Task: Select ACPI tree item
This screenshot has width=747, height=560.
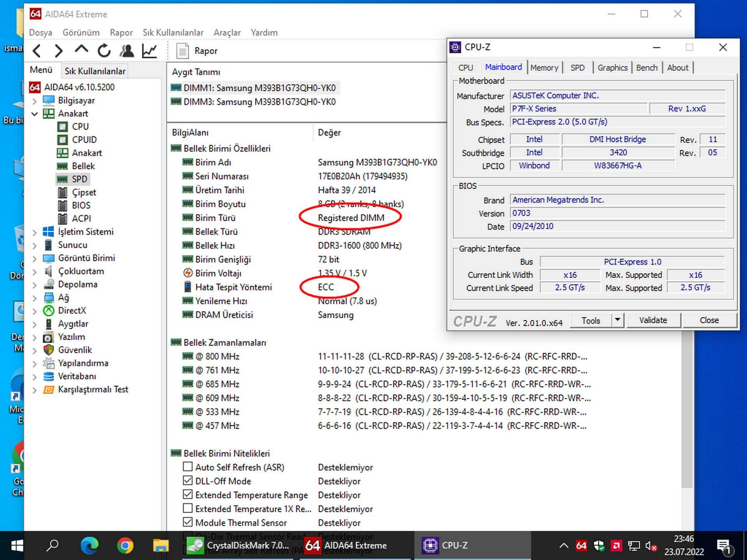Action: pyautogui.click(x=81, y=219)
